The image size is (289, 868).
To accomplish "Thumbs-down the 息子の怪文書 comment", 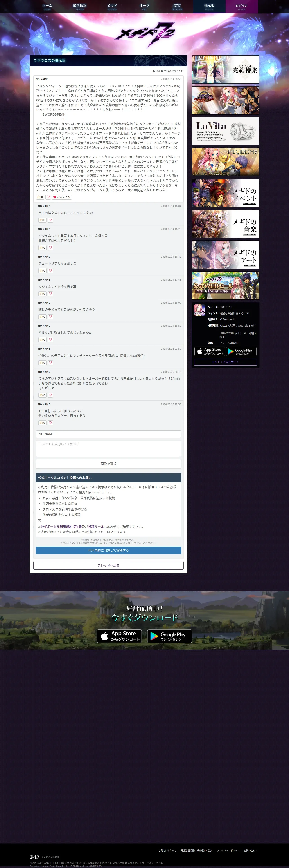I will [x=50, y=220].
